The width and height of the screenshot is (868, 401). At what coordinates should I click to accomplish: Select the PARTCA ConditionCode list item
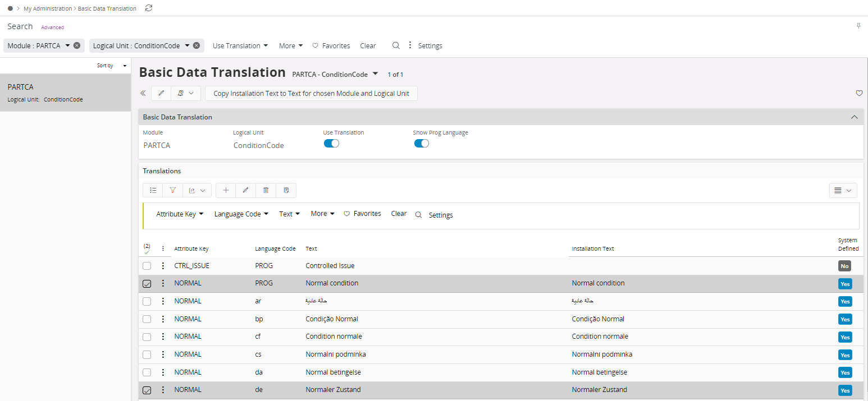coord(65,93)
